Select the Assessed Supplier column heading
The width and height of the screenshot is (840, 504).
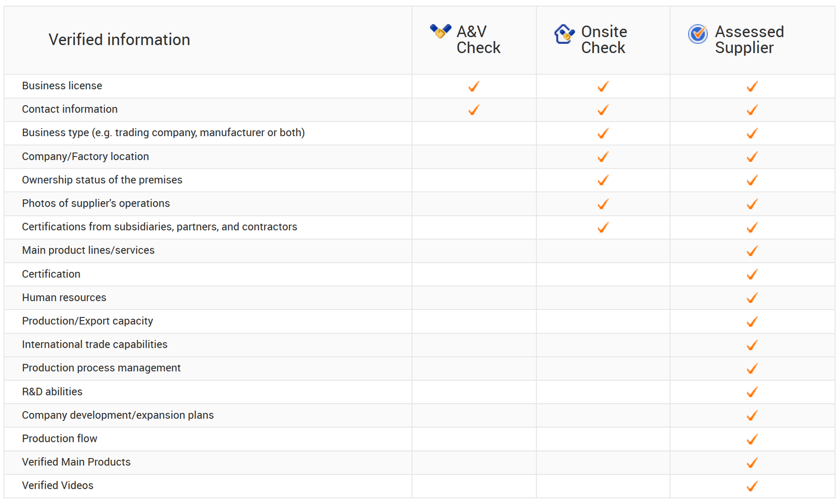click(749, 40)
